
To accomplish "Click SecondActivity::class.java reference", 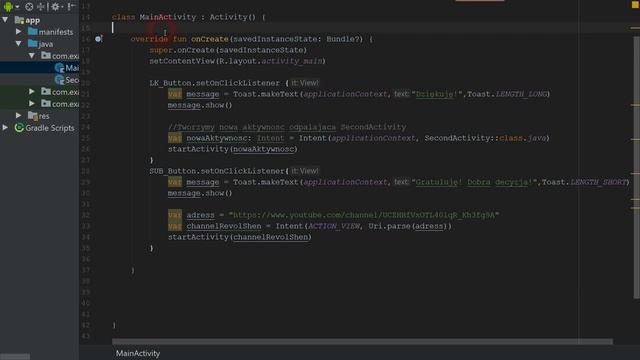I will click(x=485, y=138).
